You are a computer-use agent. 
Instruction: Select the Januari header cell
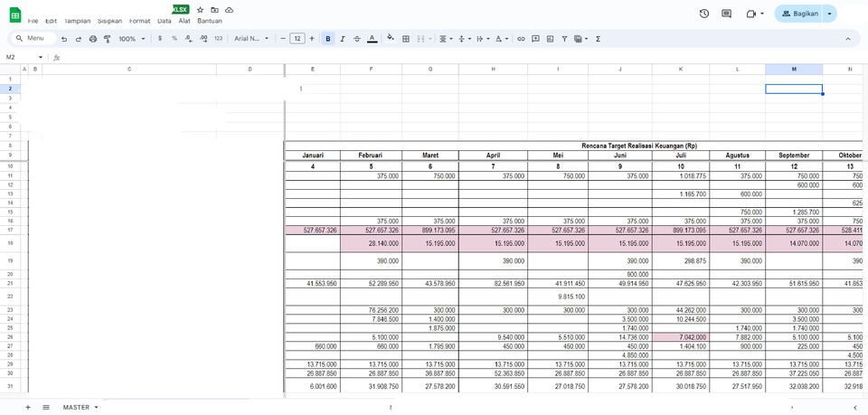pyautogui.click(x=313, y=156)
